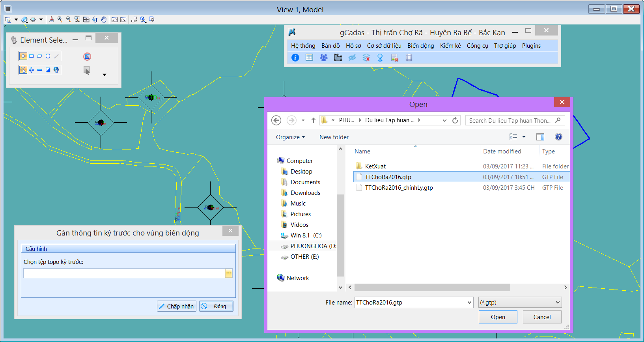Viewport: 644px width, 342px height.
Task: Open the Bản đồ menu
Action: [x=330, y=46]
